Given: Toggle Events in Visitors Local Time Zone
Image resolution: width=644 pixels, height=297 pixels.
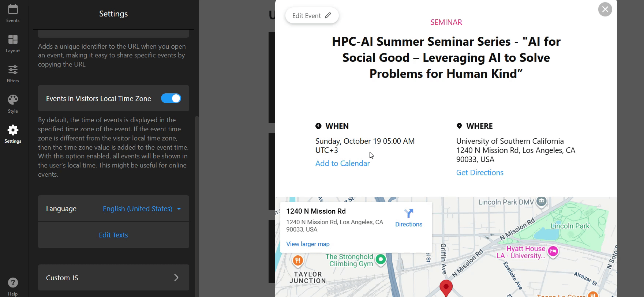Looking at the screenshot, I should click(171, 98).
